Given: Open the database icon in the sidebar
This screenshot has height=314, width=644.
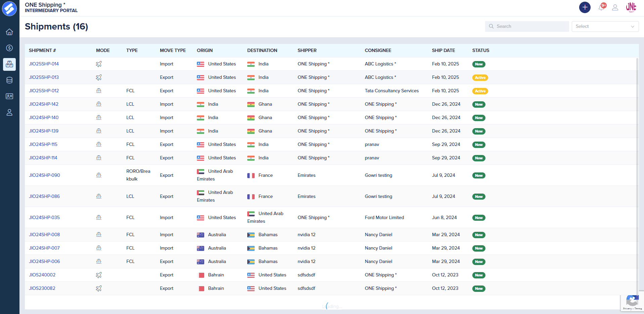Looking at the screenshot, I should [x=9, y=80].
